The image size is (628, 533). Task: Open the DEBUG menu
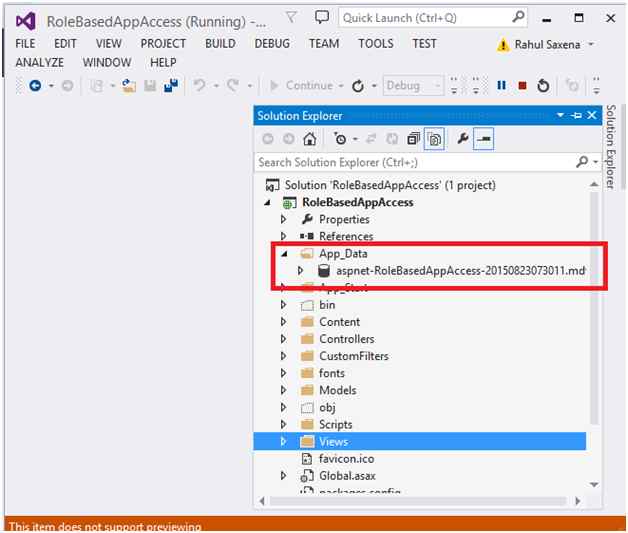coord(272,43)
